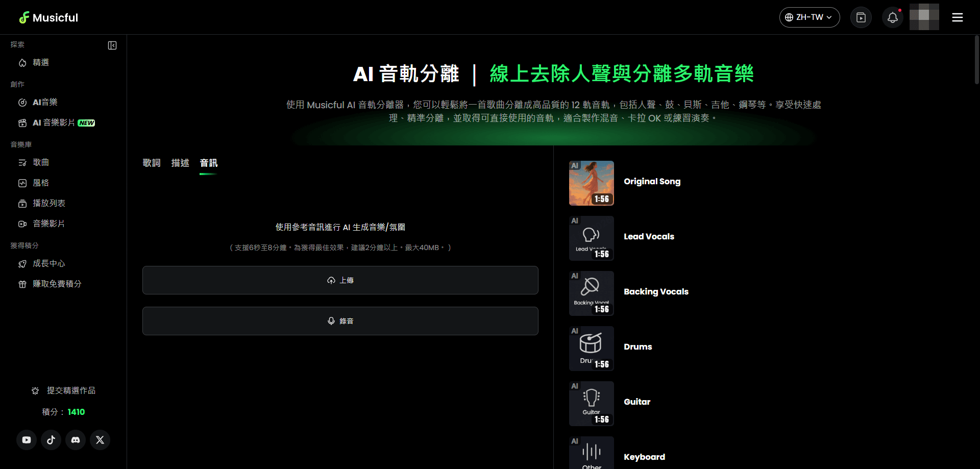This screenshot has width=980, height=469.
Task: Switch to the 描述 tab
Action: pyautogui.click(x=180, y=163)
